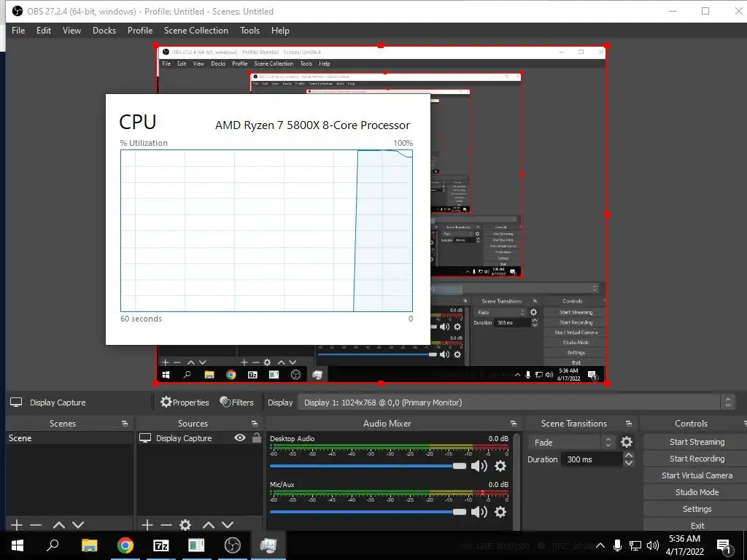747x560 pixels.
Task: Open OBS Settings from Controls
Action: (697, 509)
